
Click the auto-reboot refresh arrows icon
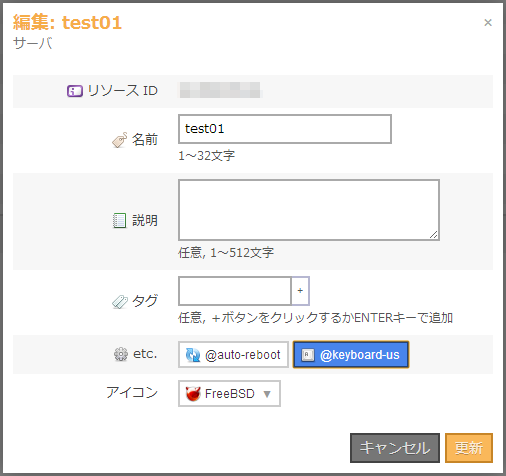[193, 355]
